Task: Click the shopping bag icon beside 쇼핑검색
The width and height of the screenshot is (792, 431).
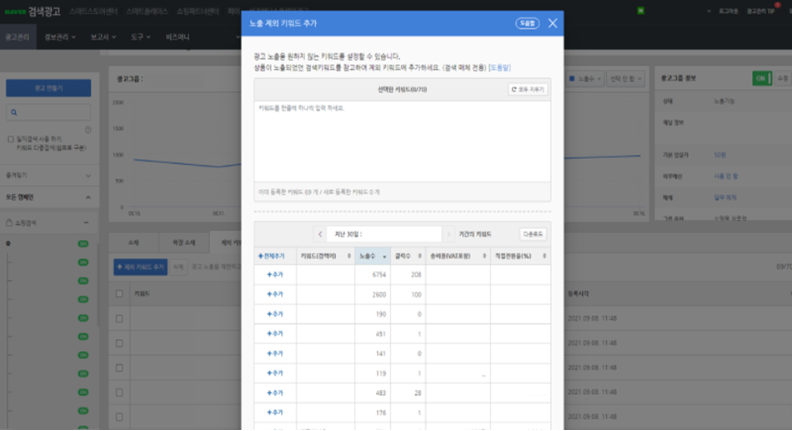Action: click(9, 223)
